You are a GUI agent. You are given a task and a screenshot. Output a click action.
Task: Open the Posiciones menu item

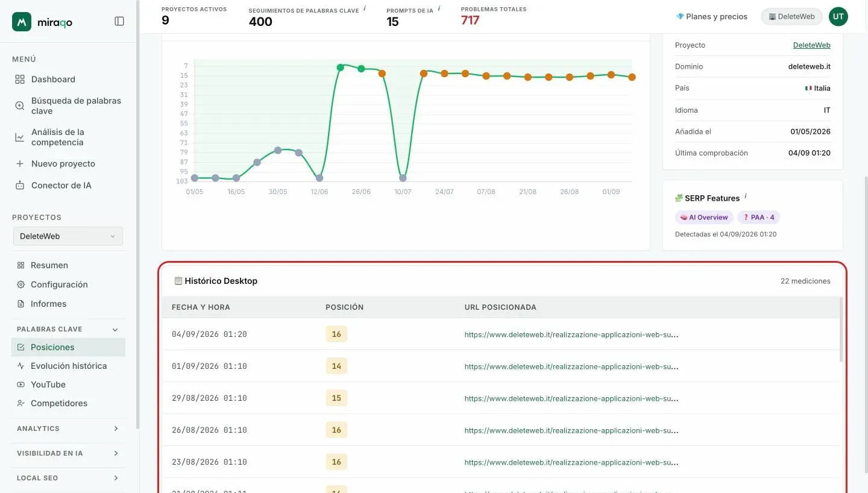pos(68,347)
